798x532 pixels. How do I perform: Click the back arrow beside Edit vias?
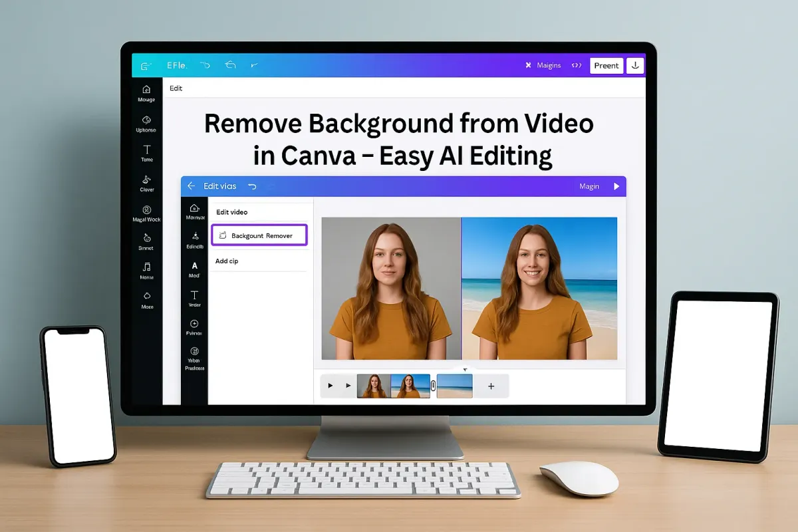(191, 186)
